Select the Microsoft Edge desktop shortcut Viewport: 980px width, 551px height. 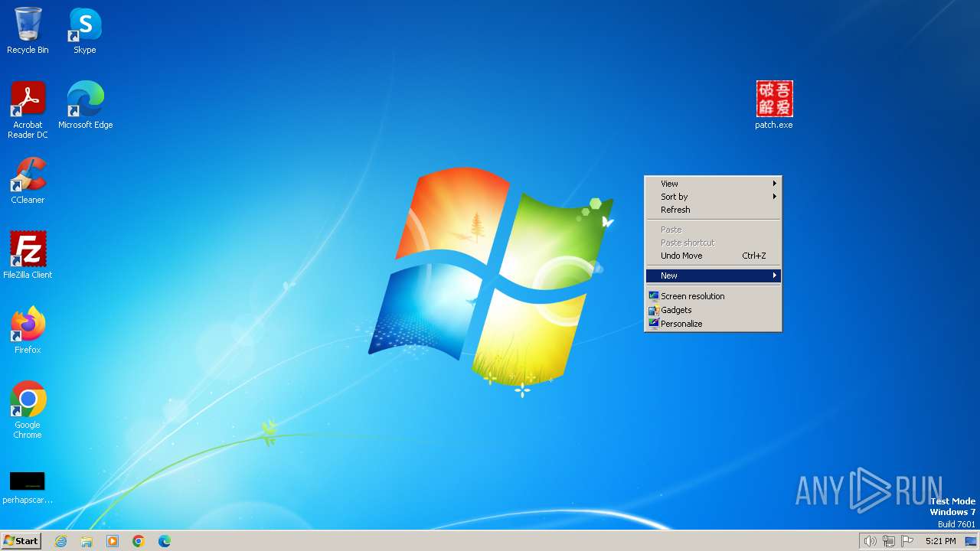[x=85, y=106]
